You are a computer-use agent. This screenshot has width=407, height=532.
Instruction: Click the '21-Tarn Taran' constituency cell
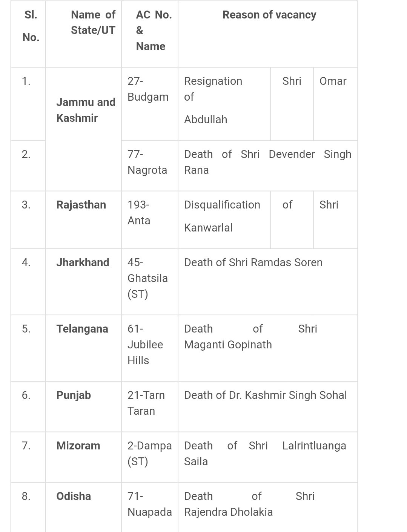coord(146,403)
